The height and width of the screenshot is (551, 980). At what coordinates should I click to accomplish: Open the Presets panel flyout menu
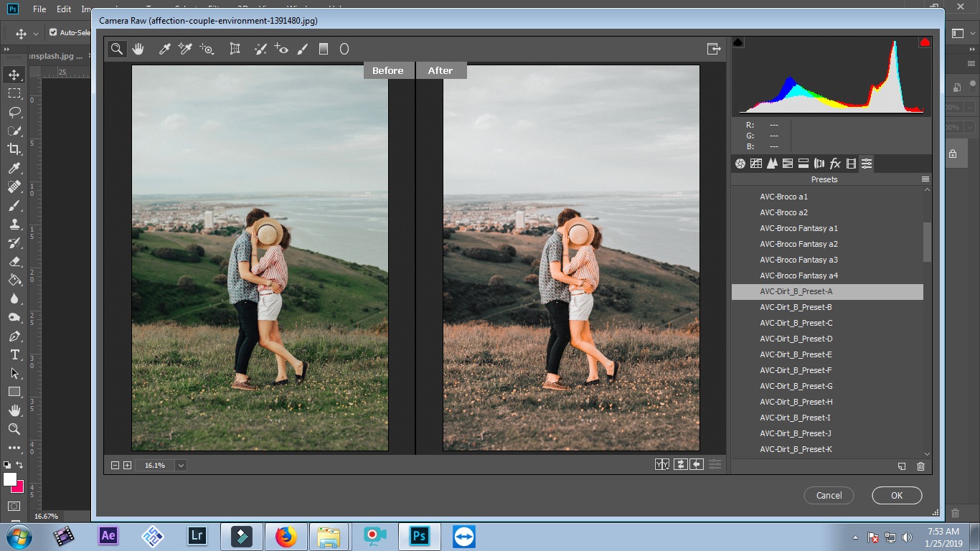coord(925,179)
